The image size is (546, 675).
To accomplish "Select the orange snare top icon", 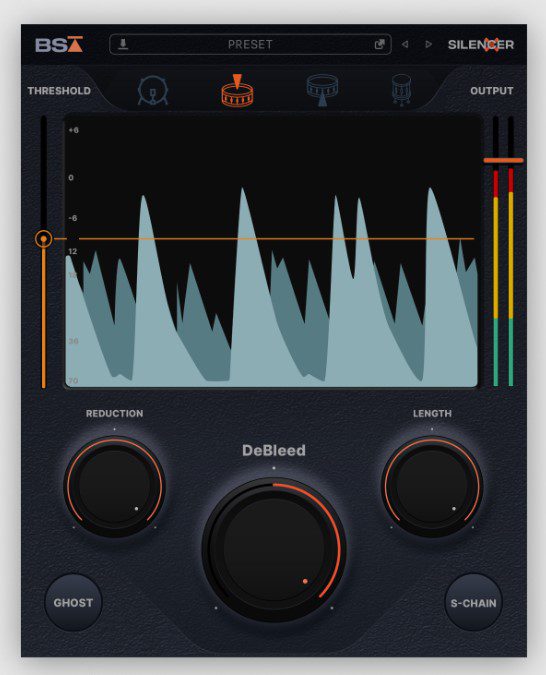I will (237, 90).
